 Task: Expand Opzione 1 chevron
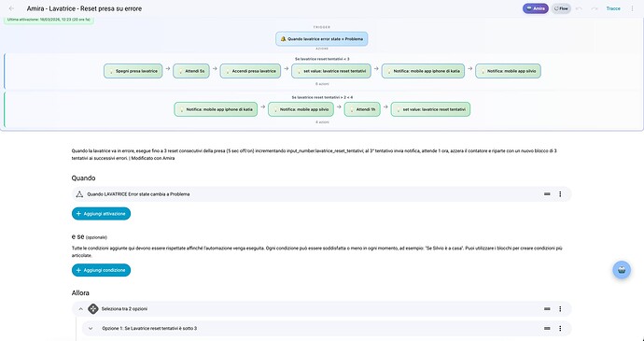(x=91, y=329)
